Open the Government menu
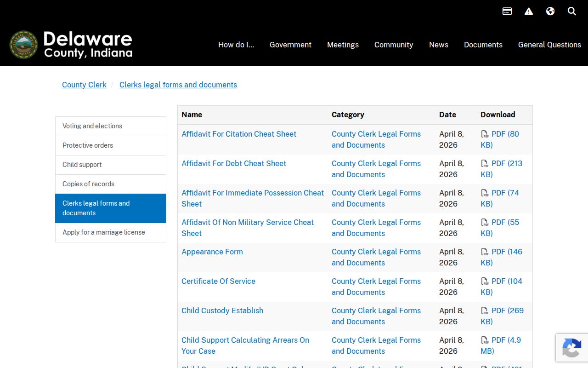This screenshot has width=588, height=368. point(290,45)
